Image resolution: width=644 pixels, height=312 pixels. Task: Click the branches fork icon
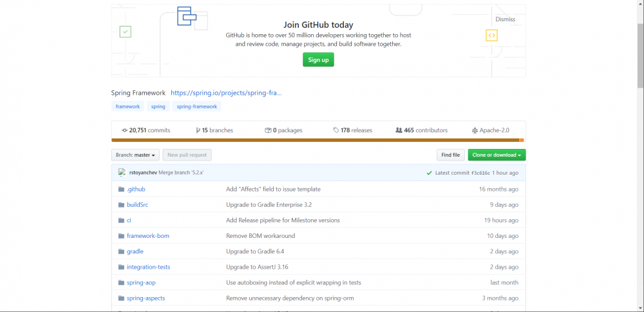pos(198,130)
